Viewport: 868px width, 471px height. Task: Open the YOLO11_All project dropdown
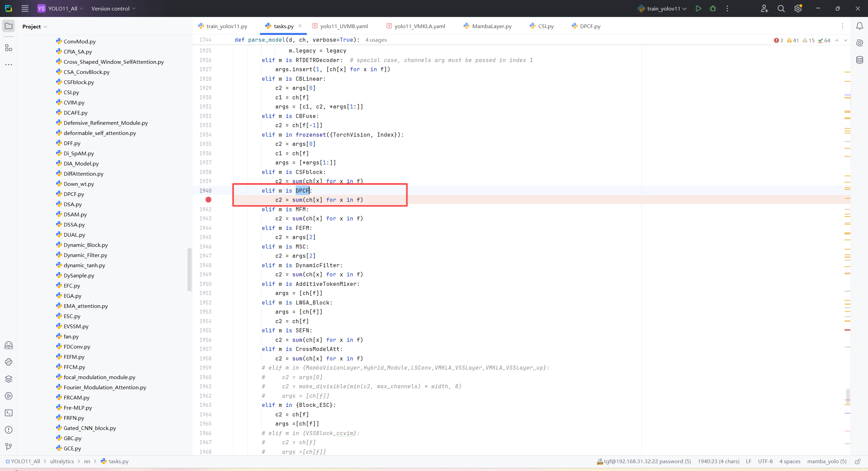click(63, 8)
